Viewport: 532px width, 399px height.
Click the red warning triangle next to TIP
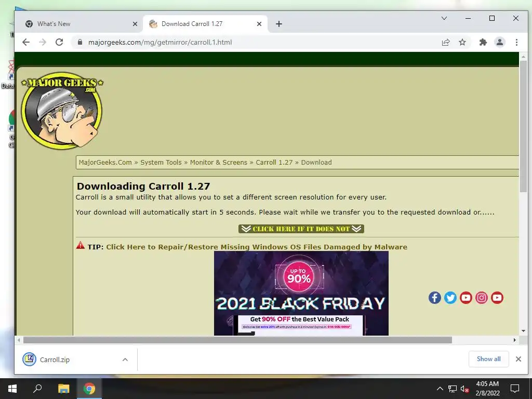pyautogui.click(x=81, y=245)
